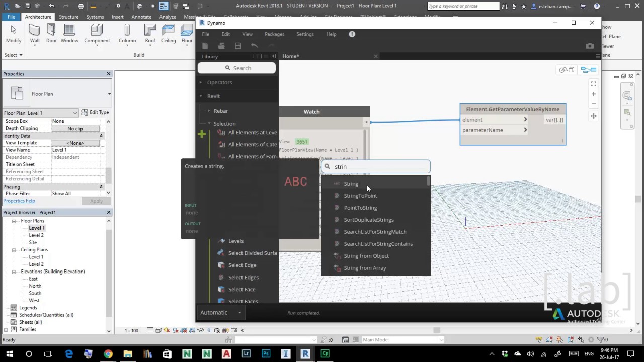The width and height of the screenshot is (644, 362).
Task: Open Revit Annotate ribbon tab
Action: pyautogui.click(x=141, y=17)
